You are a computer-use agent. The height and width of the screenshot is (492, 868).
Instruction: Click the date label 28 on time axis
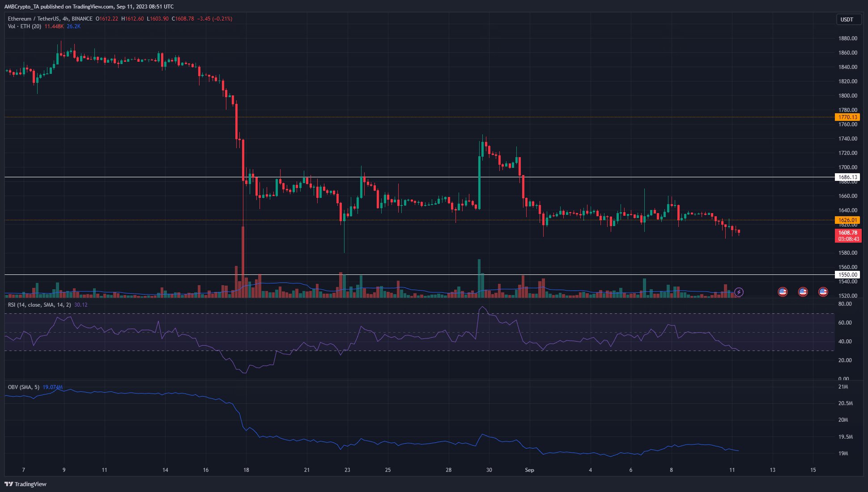(x=448, y=470)
